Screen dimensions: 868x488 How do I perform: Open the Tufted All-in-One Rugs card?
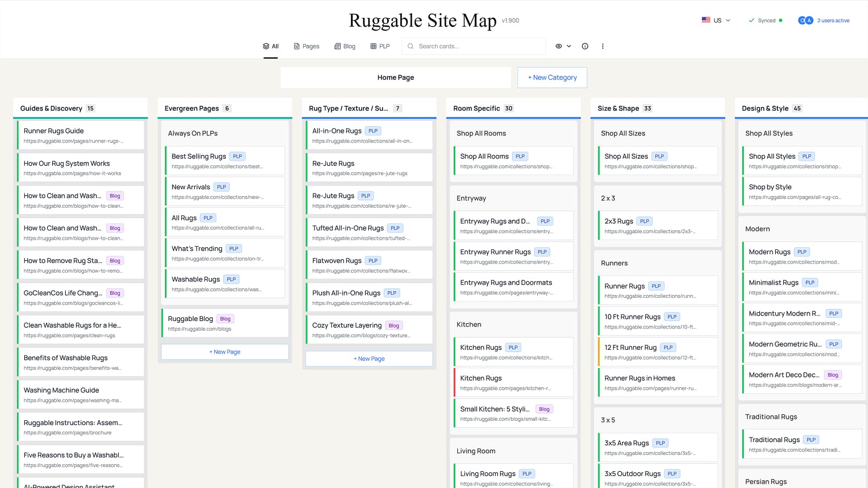click(369, 233)
